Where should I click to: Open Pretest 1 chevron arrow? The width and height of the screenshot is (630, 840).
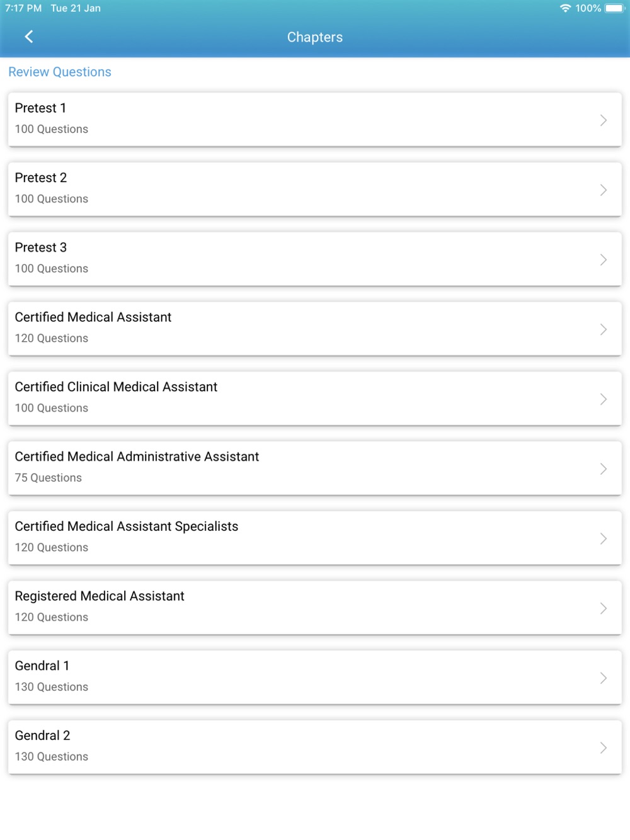click(x=604, y=120)
